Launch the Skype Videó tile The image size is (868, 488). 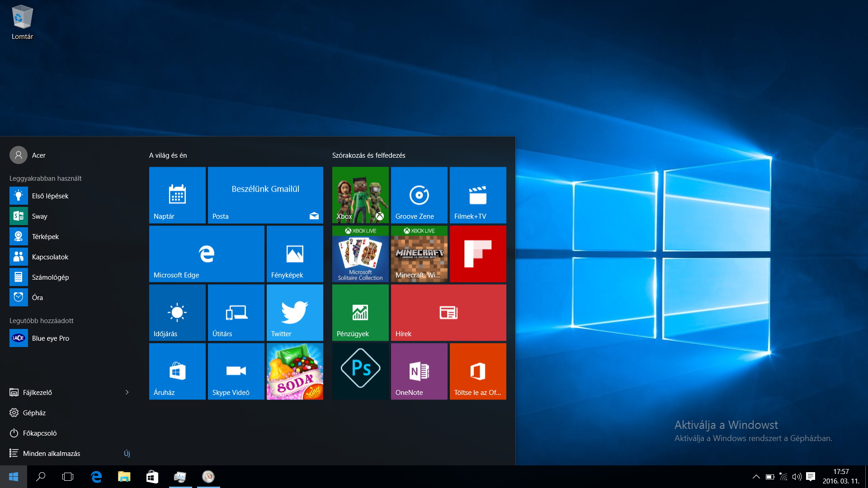pos(236,371)
